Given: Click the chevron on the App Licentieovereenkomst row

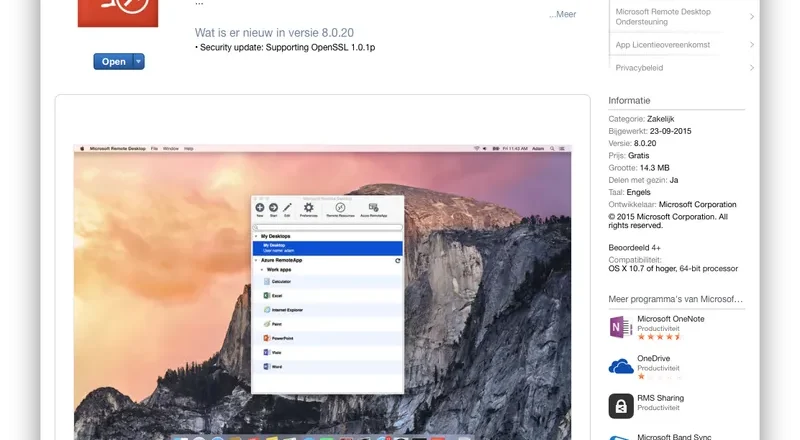Looking at the screenshot, I should [x=752, y=44].
